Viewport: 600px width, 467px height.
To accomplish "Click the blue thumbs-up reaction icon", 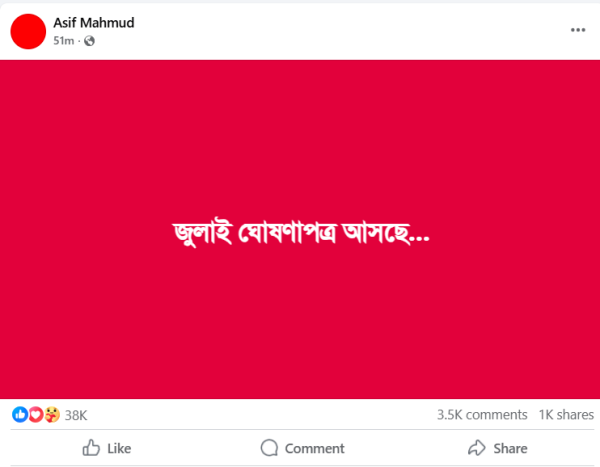I will 20,415.
